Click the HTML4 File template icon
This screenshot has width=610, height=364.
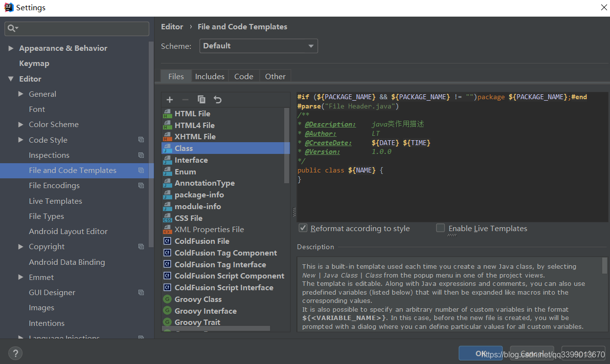pos(168,125)
